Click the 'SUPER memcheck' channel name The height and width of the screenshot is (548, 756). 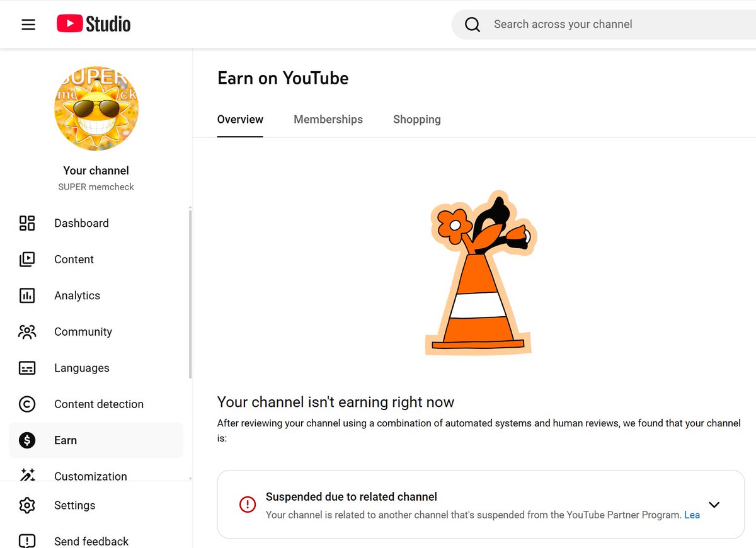[x=96, y=187]
